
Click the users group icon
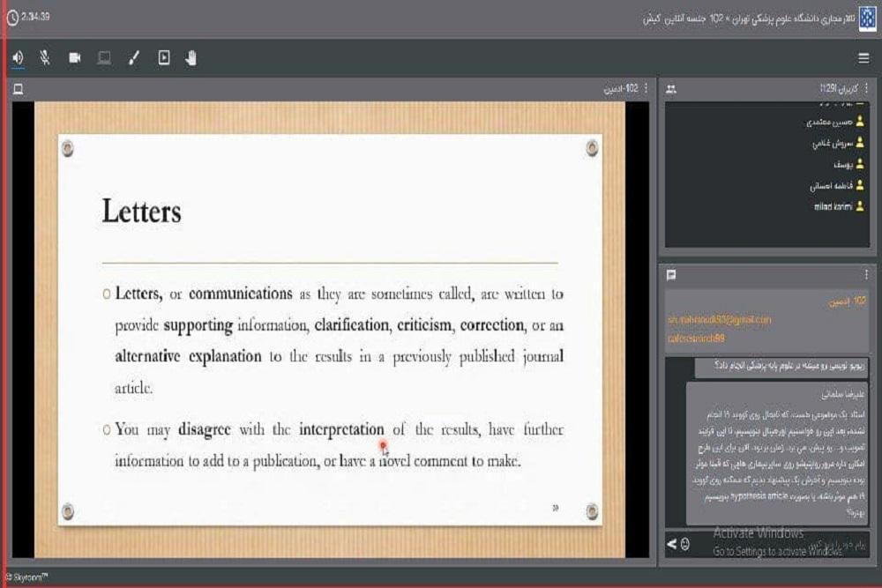coord(671,89)
